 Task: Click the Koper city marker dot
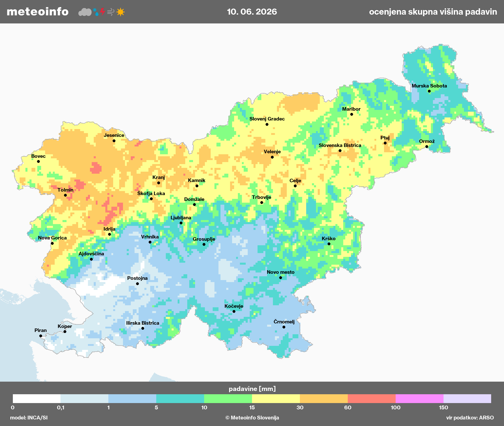pyautogui.click(x=65, y=331)
